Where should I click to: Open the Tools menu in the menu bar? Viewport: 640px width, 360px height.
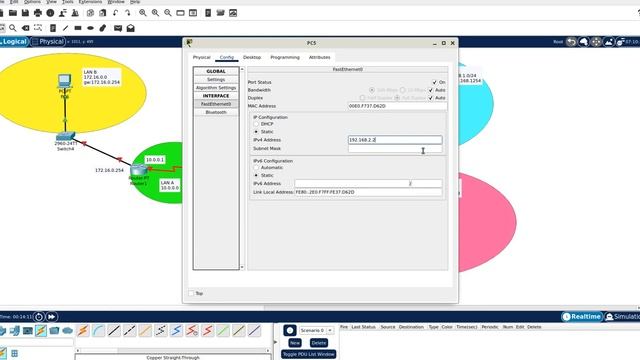[67, 2]
